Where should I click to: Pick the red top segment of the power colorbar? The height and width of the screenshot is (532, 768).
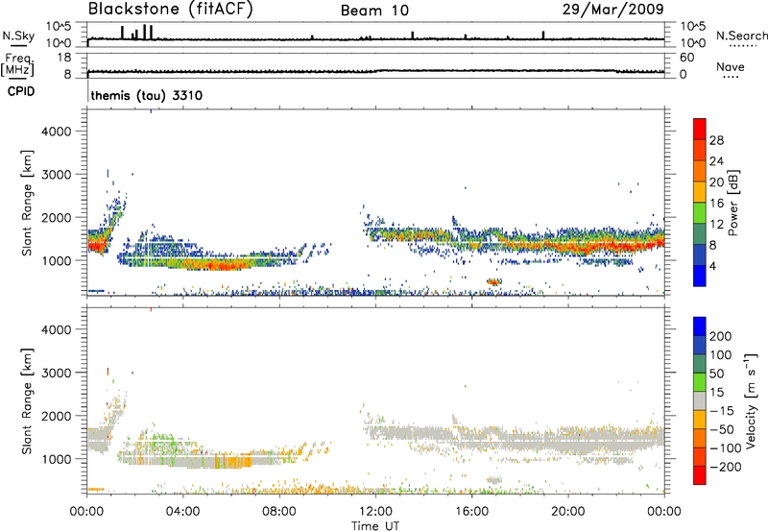pos(700,129)
